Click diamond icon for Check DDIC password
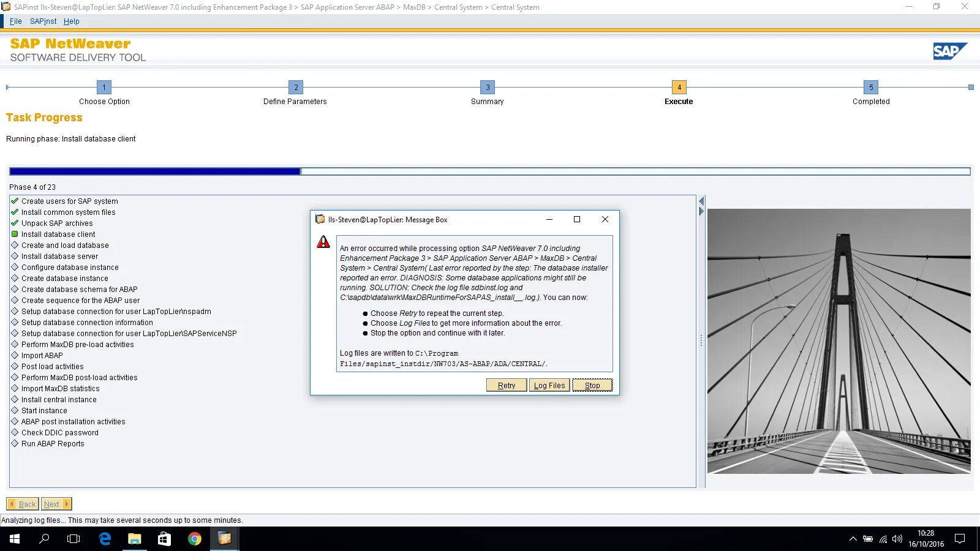The width and height of the screenshot is (980, 551). [x=15, y=432]
